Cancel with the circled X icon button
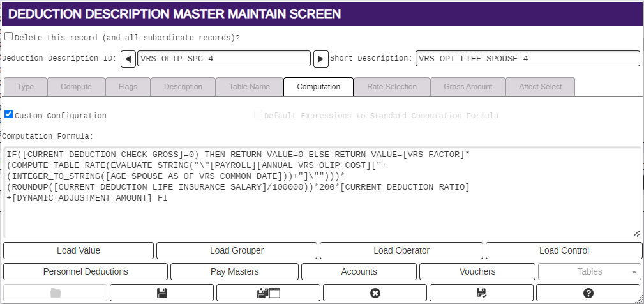 click(x=375, y=293)
